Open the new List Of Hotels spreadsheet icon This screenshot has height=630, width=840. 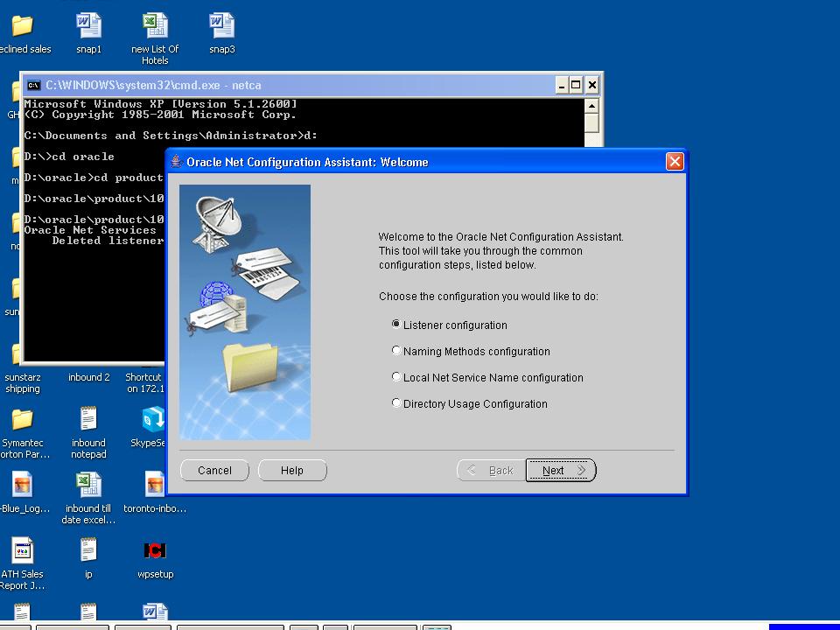pos(155,25)
